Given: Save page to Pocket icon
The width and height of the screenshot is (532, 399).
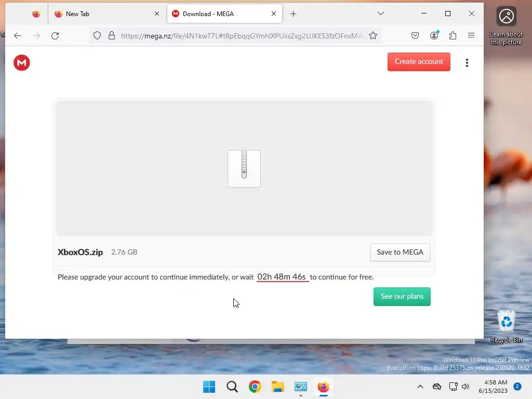Looking at the screenshot, I should click(415, 35).
